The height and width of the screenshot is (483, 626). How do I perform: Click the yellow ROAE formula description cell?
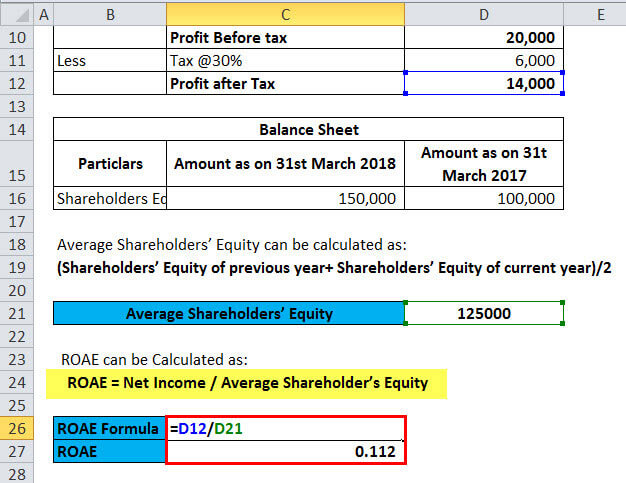click(x=247, y=382)
